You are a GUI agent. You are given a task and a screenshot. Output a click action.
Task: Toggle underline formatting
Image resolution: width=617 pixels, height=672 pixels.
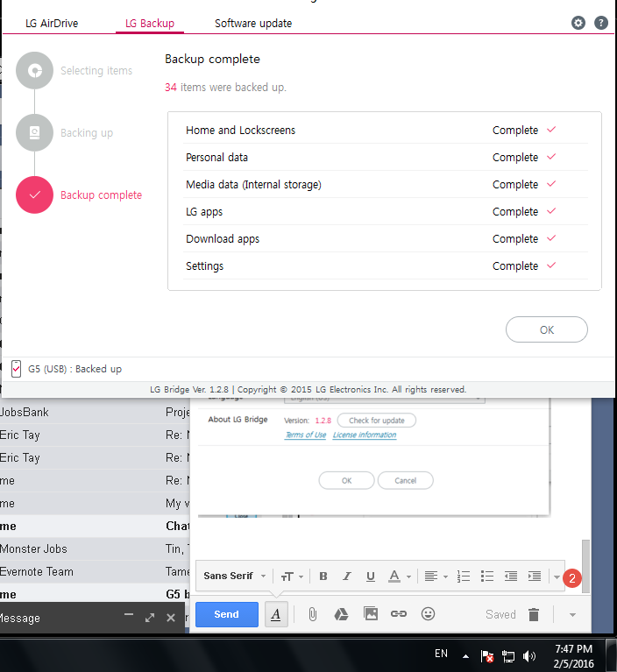(x=371, y=577)
